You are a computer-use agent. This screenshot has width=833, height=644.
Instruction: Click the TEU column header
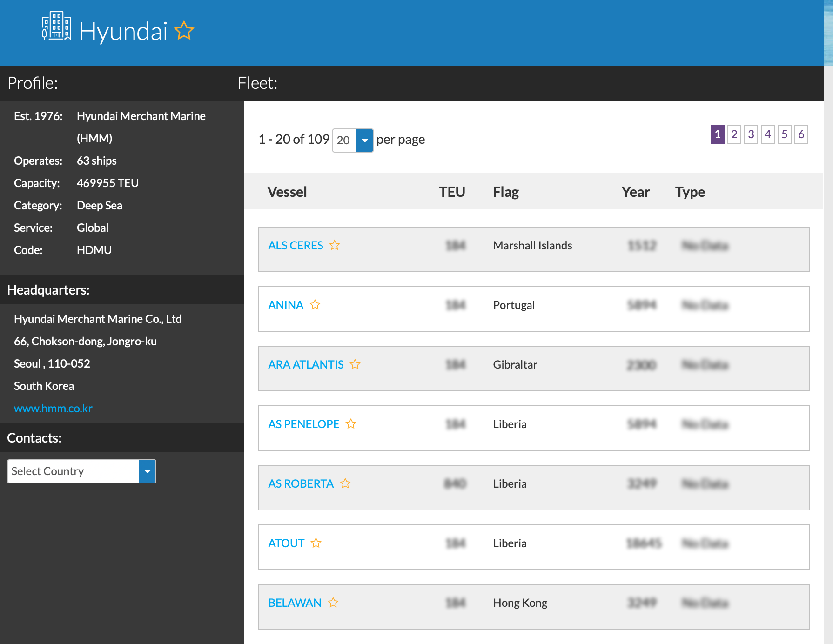[452, 192]
